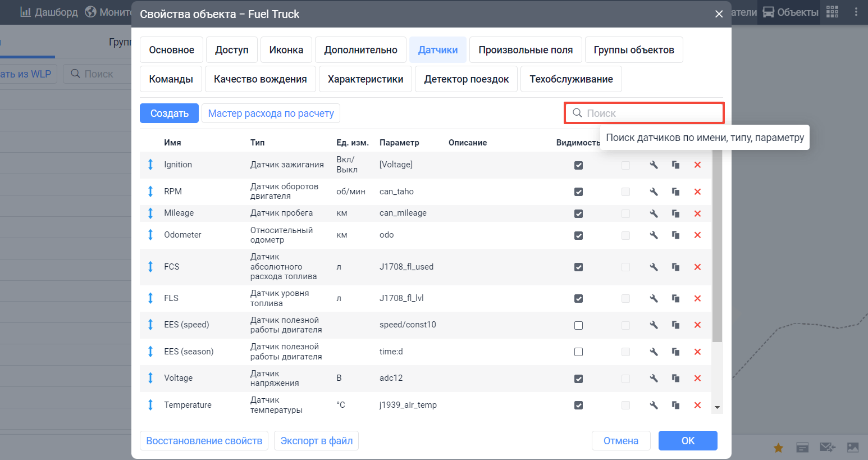Disable visibility for Voltage sensor
This screenshot has height=460, width=868.
[578, 378]
